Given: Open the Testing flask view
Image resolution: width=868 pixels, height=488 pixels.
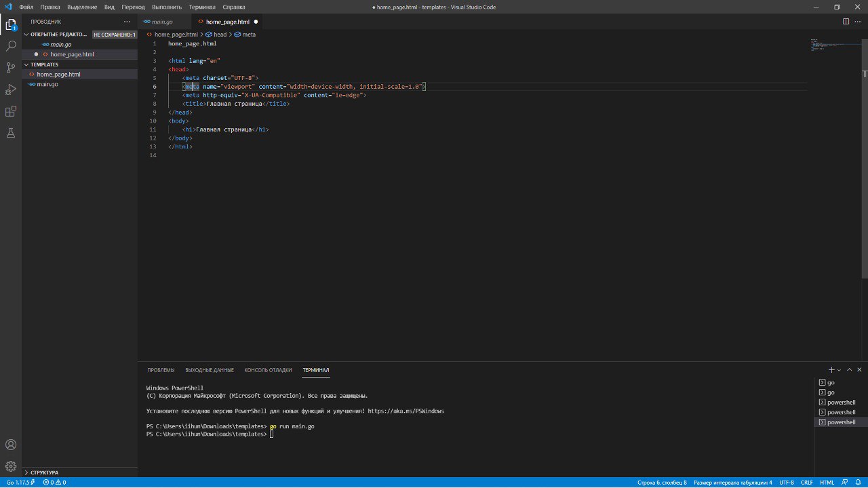Looking at the screenshot, I should pyautogui.click(x=11, y=133).
